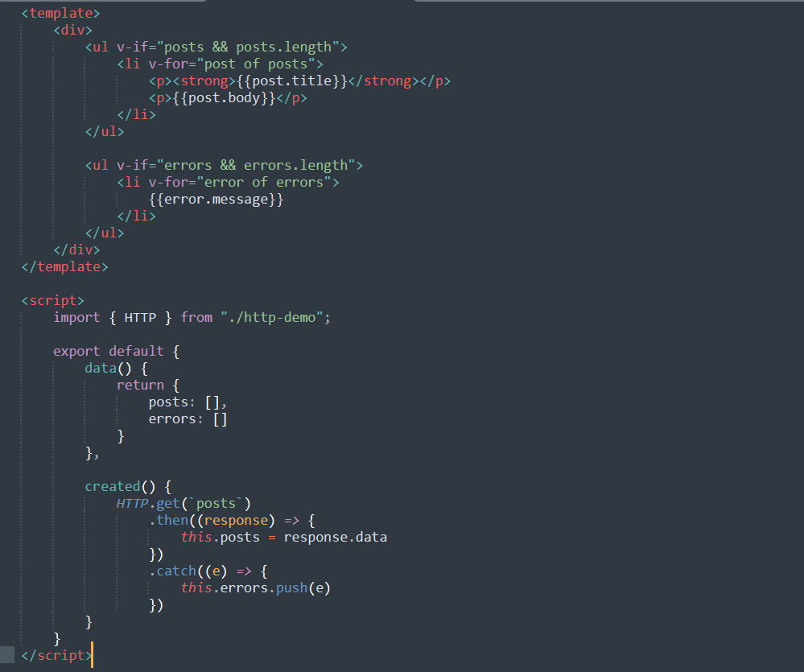Click the opening <div> tag

pyautogui.click(x=72, y=31)
